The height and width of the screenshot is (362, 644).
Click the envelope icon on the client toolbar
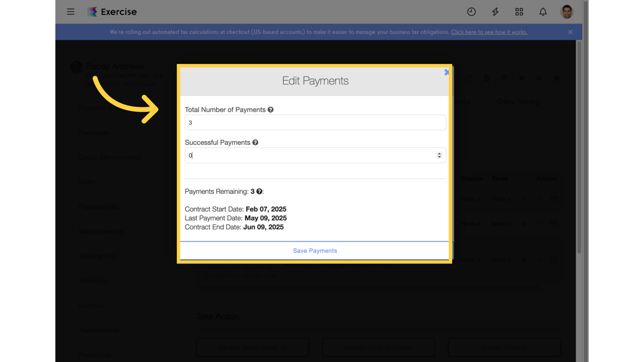pos(556,78)
